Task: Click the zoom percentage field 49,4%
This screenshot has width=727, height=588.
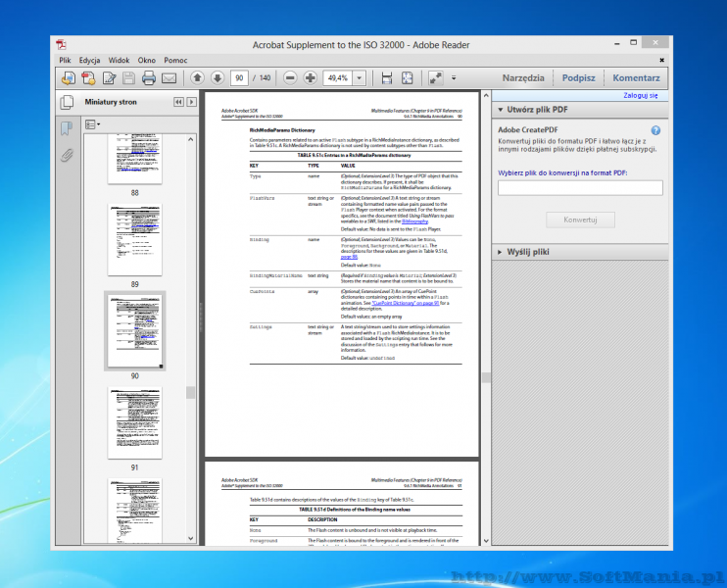Action: pyautogui.click(x=338, y=77)
